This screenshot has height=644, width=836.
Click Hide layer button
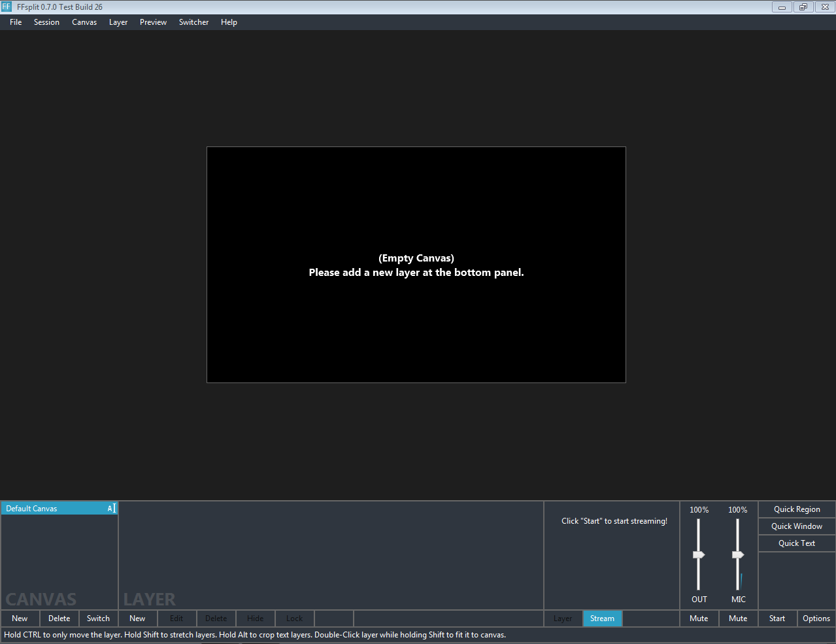(255, 619)
